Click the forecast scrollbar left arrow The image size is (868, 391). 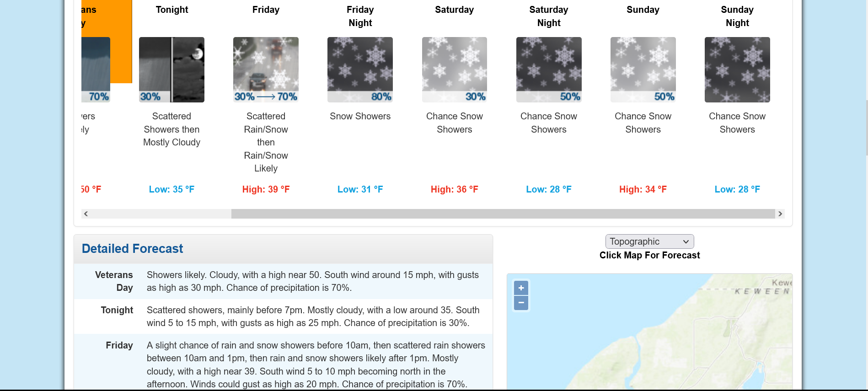[86, 214]
